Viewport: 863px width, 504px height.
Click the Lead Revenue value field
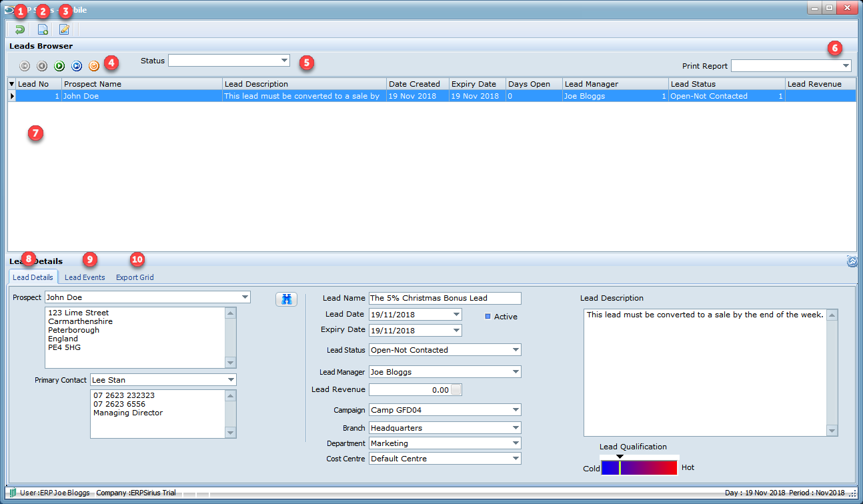pos(410,390)
